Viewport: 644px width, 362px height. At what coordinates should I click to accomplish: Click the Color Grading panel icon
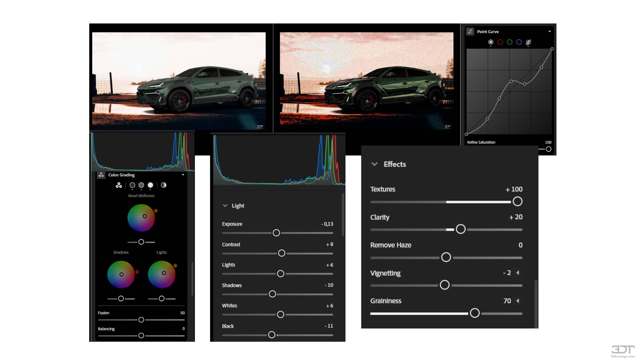pyautogui.click(x=101, y=175)
